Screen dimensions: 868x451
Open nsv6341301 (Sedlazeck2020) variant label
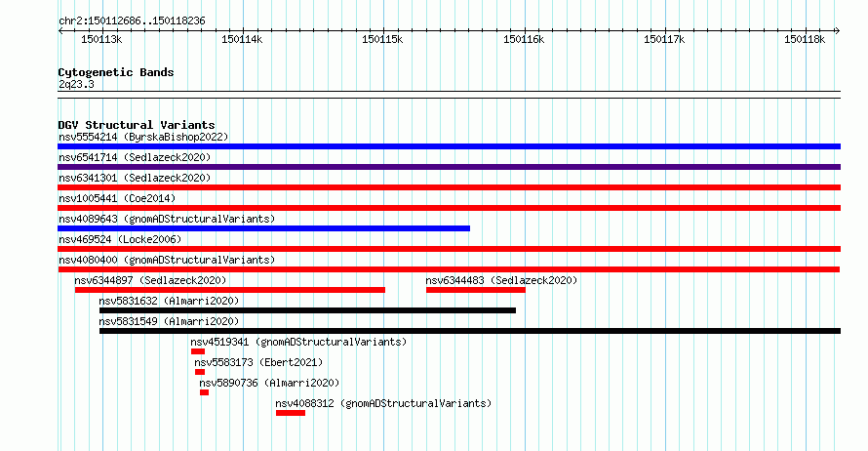pyautogui.click(x=135, y=178)
